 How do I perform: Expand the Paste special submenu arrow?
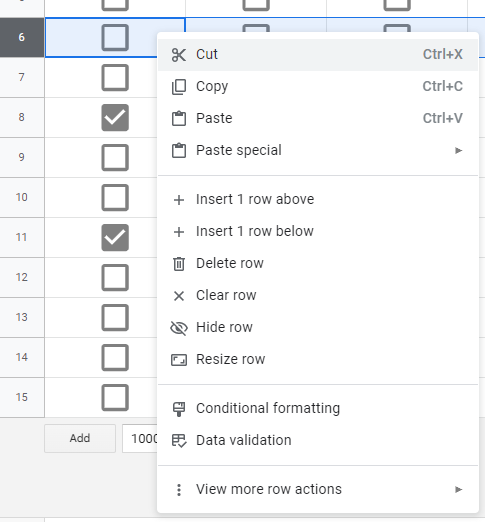459,151
